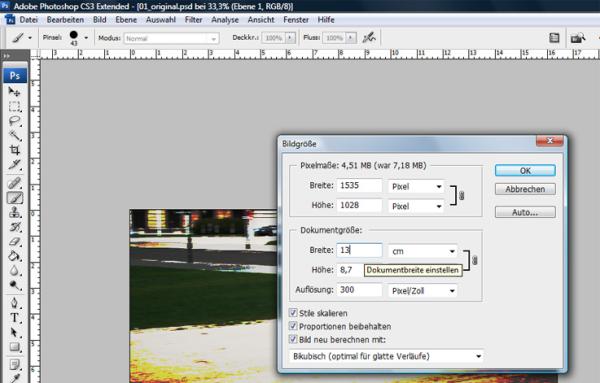The width and height of the screenshot is (600, 383).
Task: Select the Magic Wand tool
Action: point(15,135)
